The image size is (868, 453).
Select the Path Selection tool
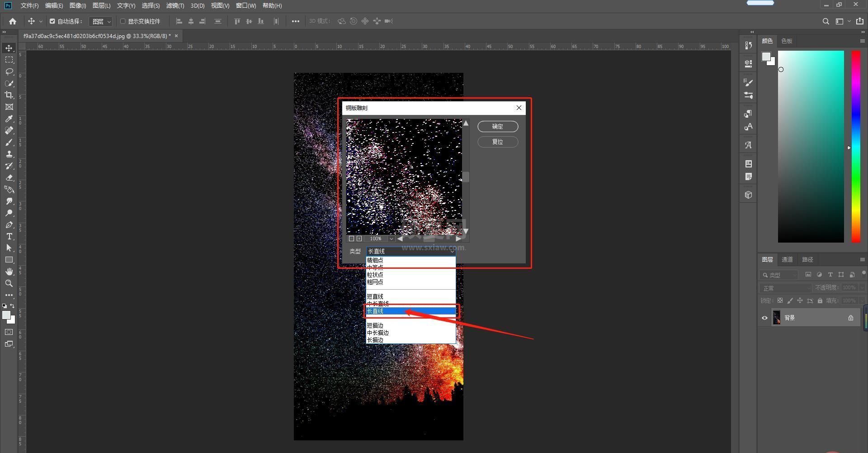9,248
